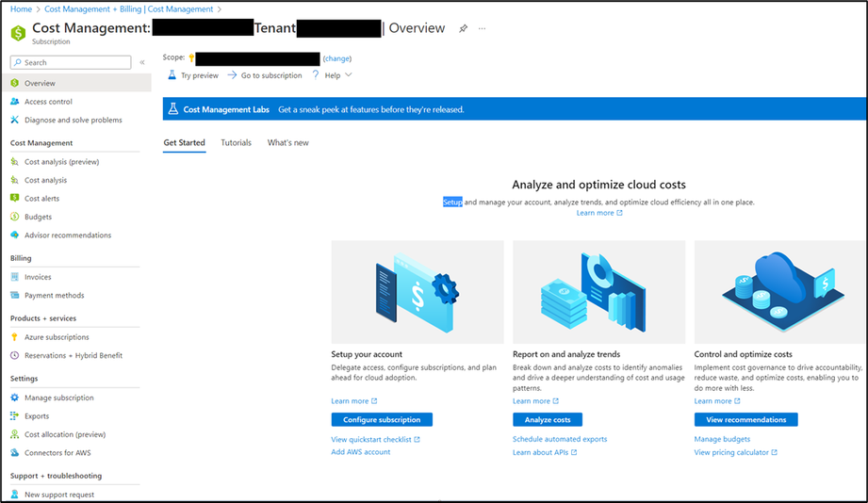868x503 pixels.
Task: Click the Cost allocation (preview) icon
Action: point(15,434)
